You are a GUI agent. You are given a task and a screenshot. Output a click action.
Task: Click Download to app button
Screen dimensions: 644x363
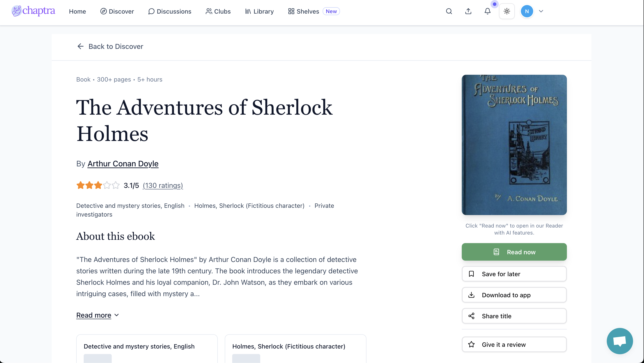514,295
